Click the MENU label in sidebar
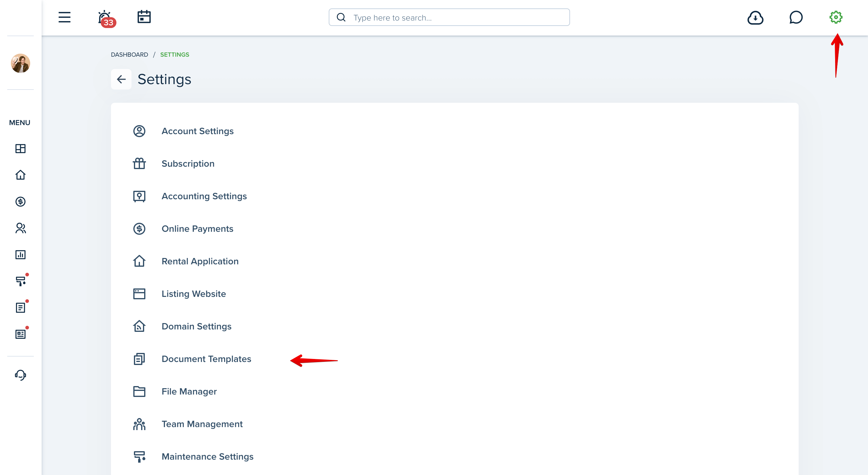 (x=20, y=123)
